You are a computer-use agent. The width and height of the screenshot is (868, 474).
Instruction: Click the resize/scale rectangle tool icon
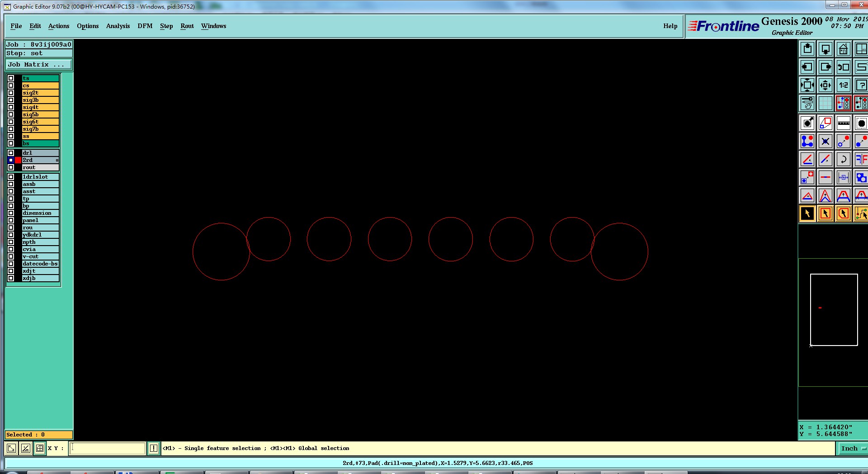826,123
